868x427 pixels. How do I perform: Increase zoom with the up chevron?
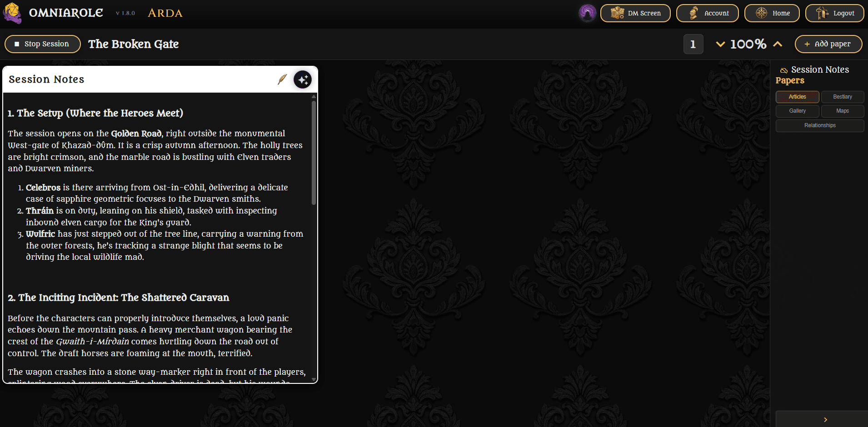pyautogui.click(x=778, y=44)
